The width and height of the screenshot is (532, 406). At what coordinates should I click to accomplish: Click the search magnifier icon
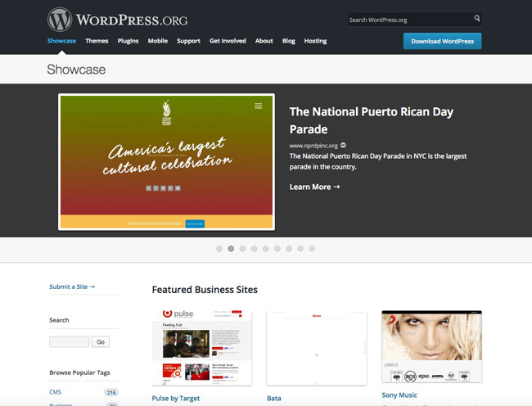pos(477,18)
